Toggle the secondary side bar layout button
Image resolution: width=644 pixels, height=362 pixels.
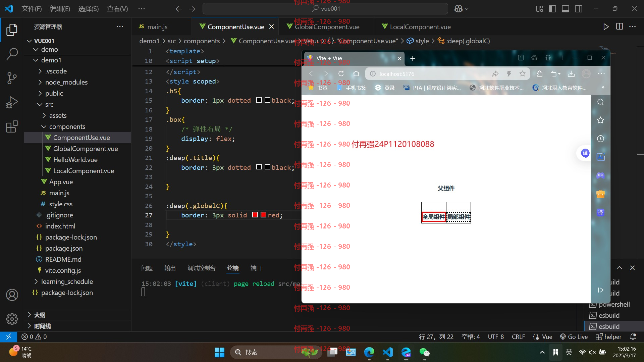tap(579, 9)
